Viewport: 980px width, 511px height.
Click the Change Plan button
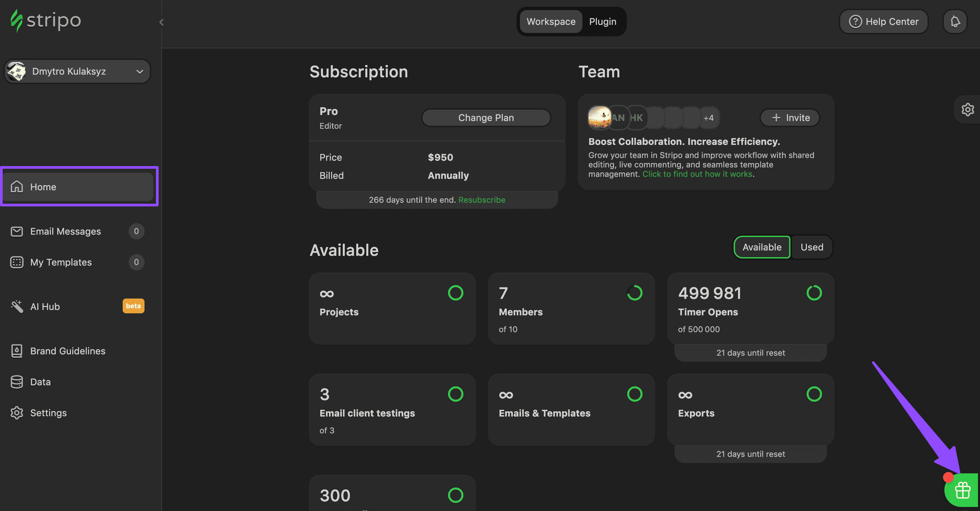coord(486,118)
